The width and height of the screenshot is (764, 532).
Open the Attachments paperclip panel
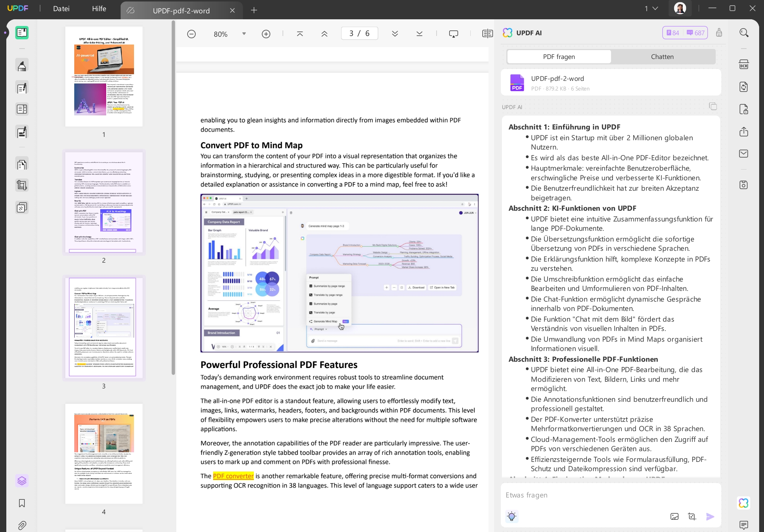(x=22, y=525)
